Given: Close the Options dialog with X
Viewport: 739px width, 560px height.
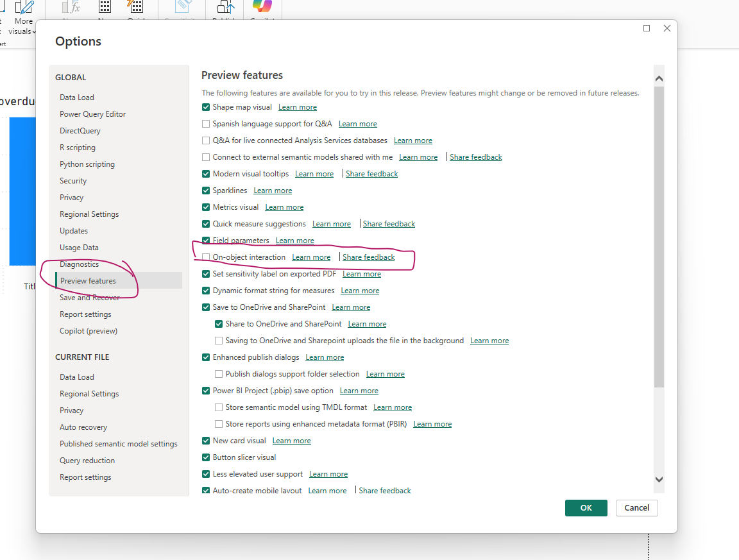Looking at the screenshot, I should pos(667,28).
